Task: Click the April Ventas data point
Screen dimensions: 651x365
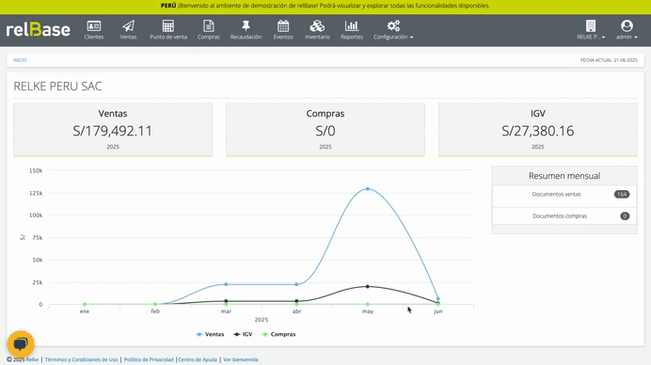Action: tap(296, 284)
